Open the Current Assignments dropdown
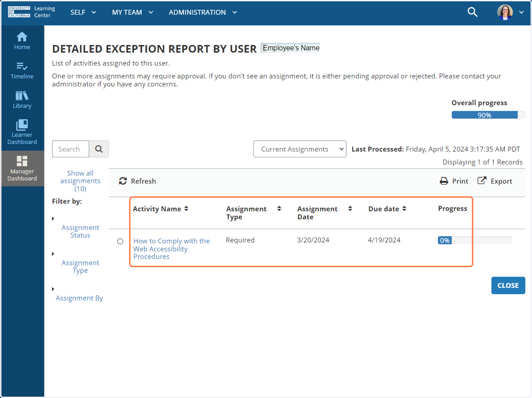This screenshot has width=532, height=398. click(x=300, y=149)
